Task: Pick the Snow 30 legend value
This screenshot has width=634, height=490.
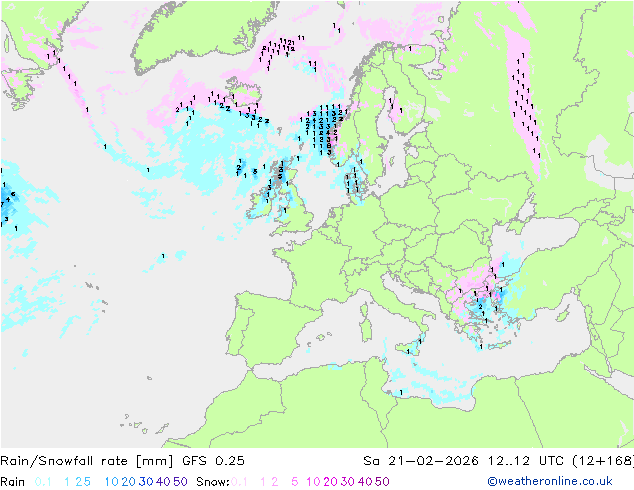Action: pos(348,482)
